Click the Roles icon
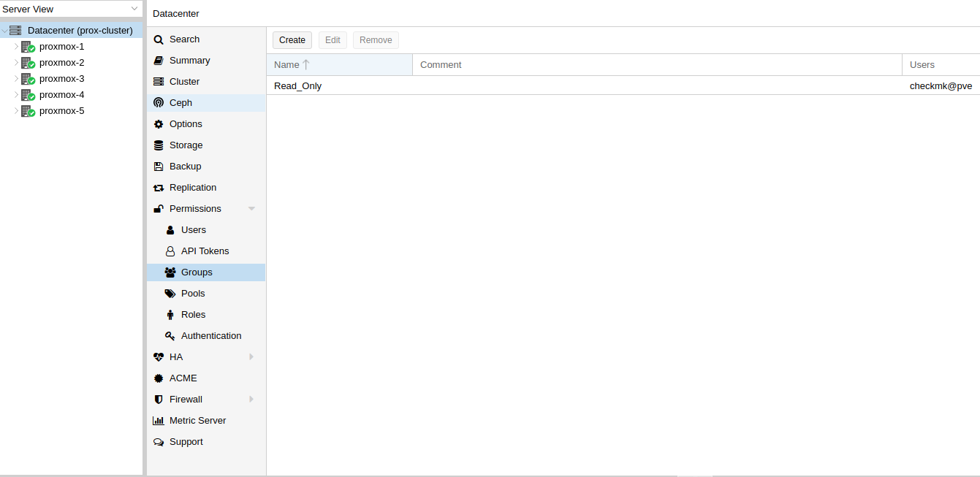 click(x=170, y=314)
